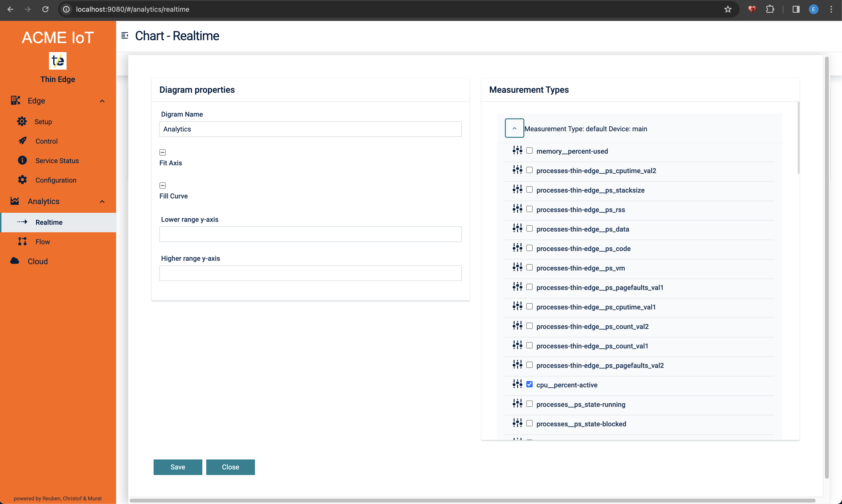
Task: Click the Flow icon in sidebar
Action: pos(22,242)
